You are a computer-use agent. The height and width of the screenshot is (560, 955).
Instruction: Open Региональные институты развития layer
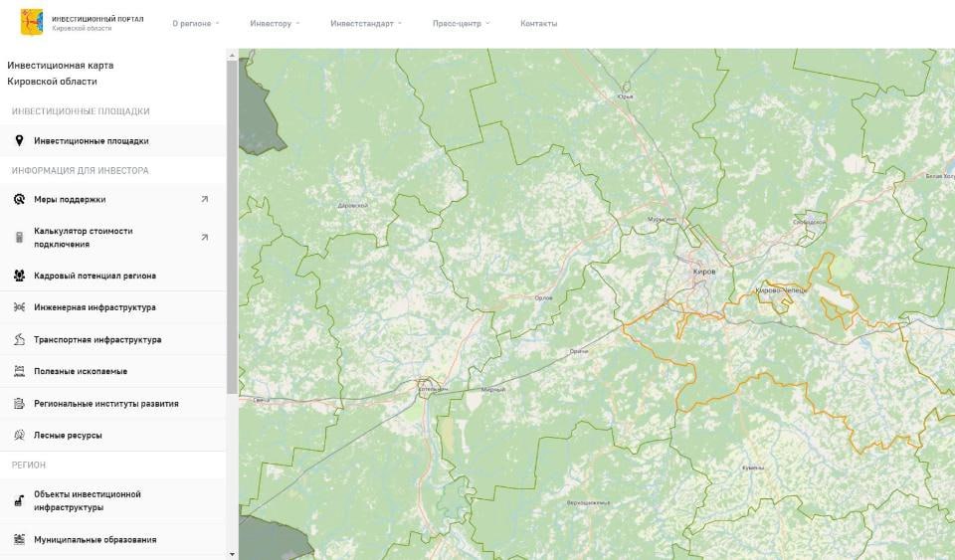click(105, 404)
